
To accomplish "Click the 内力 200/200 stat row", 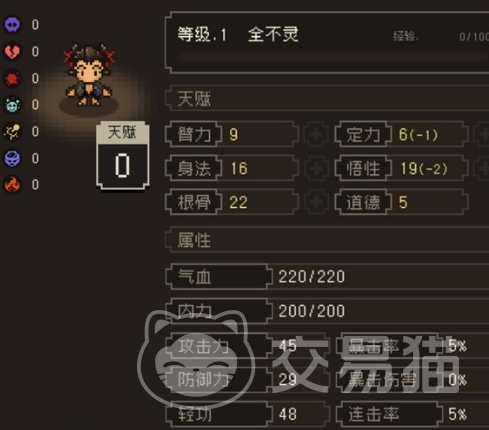I will (327, 311).
